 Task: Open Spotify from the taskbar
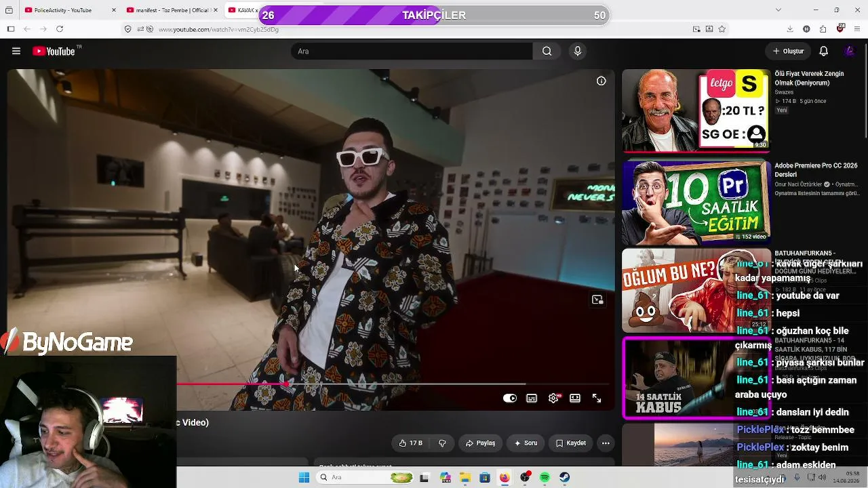point(545,478)
